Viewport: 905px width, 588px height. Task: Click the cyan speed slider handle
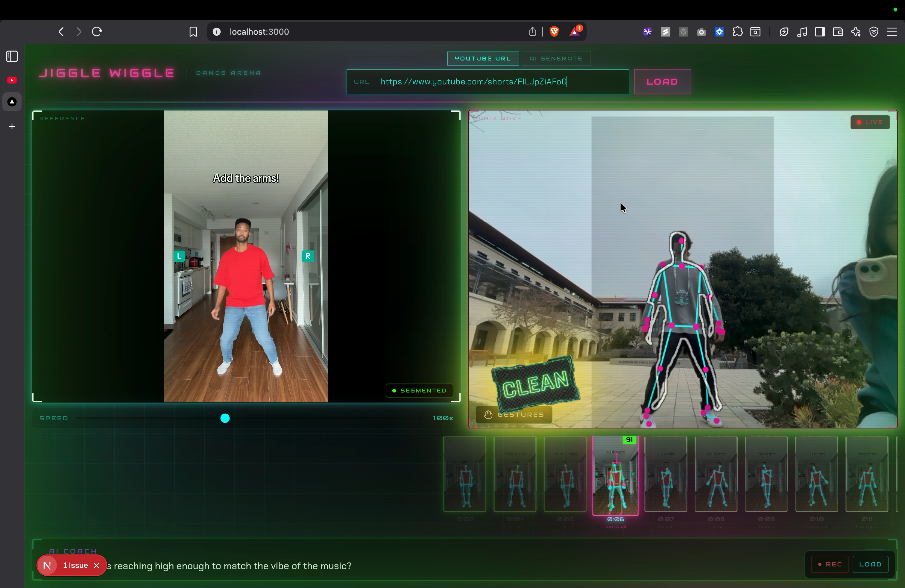pyautogui.click(x=225, y=418)
